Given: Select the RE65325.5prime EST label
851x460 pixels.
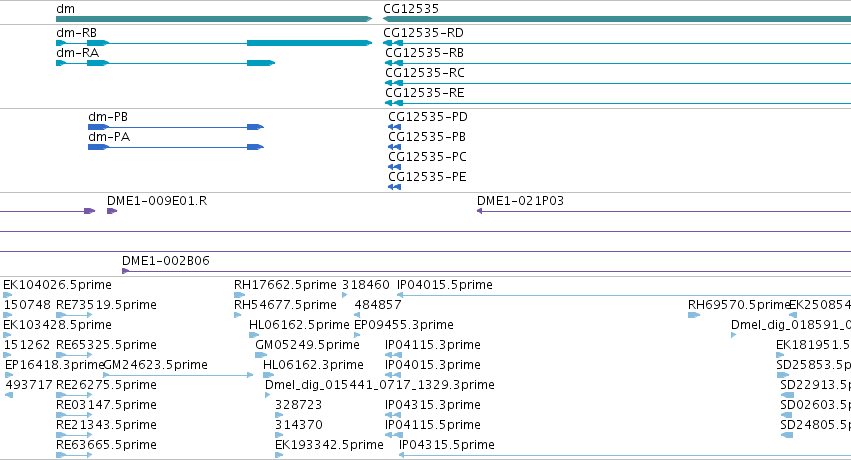Looking at the screenshot, I should pos(106,345).
